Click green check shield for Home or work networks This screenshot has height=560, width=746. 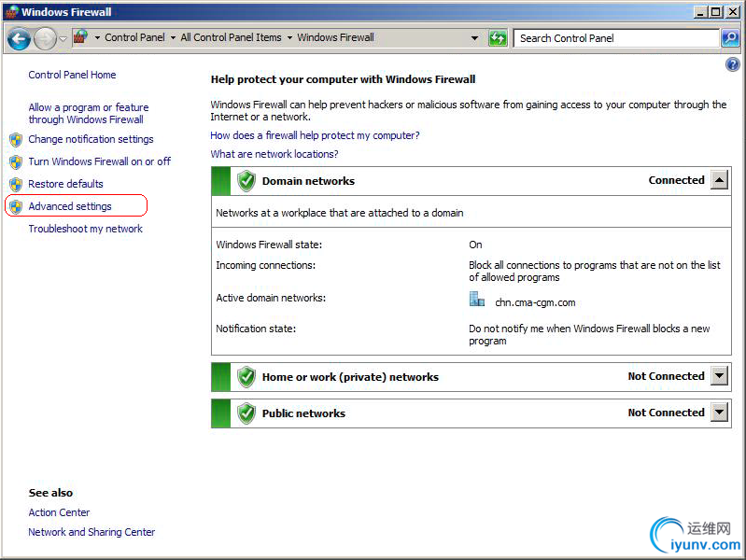click(x=246, y=377)
